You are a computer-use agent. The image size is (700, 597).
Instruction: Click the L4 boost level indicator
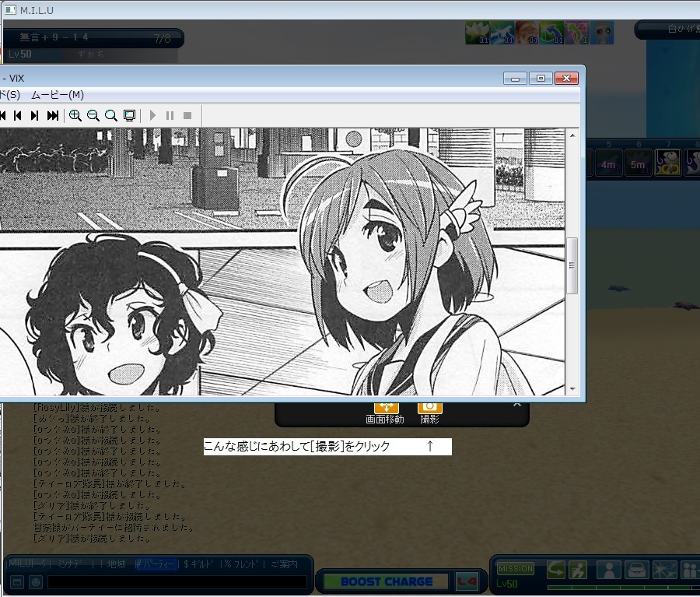467,581
